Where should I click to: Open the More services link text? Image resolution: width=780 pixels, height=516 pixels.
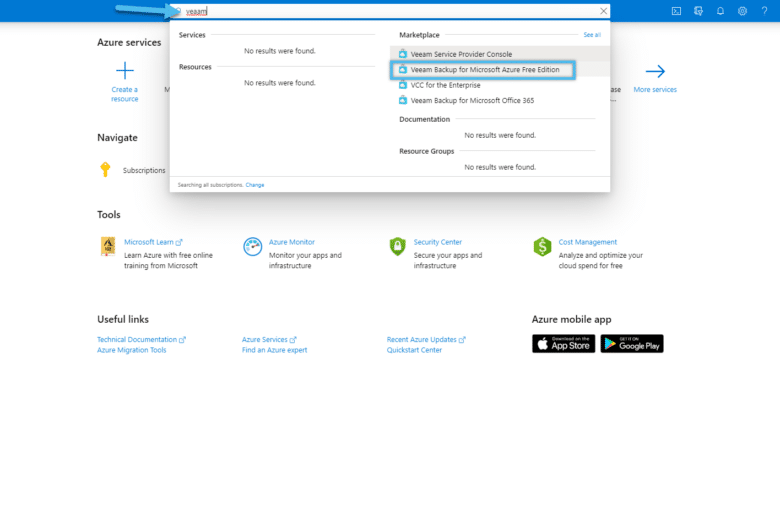click(x=655, y=90)
